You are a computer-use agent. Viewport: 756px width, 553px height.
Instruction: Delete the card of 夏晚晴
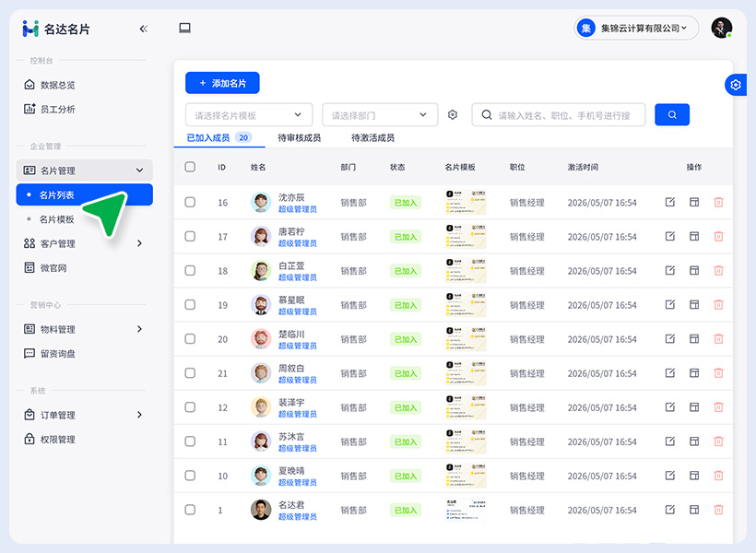click(x=718, y=476)
